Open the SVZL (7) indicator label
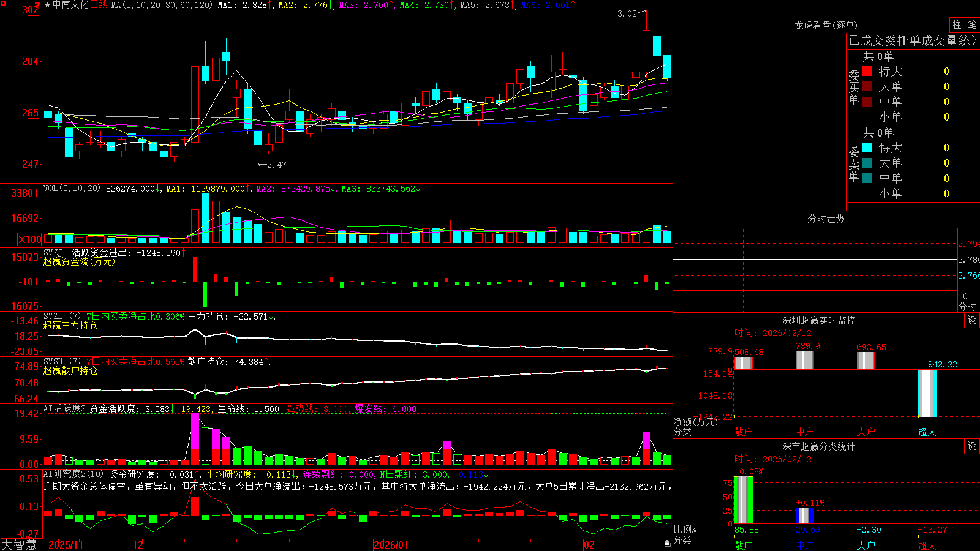The image size is (980, 551). pos(62,317)
